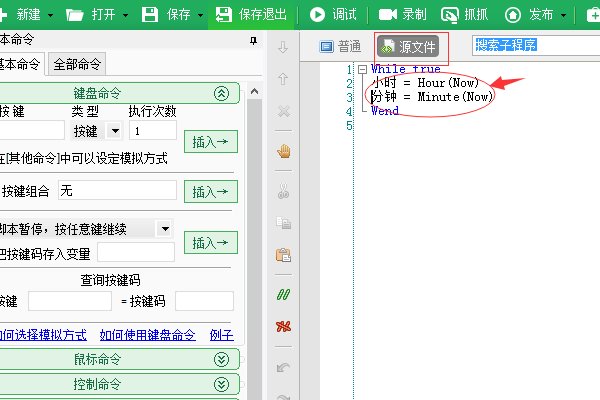Collapse the 键盘命令 section

pos(221,93)
